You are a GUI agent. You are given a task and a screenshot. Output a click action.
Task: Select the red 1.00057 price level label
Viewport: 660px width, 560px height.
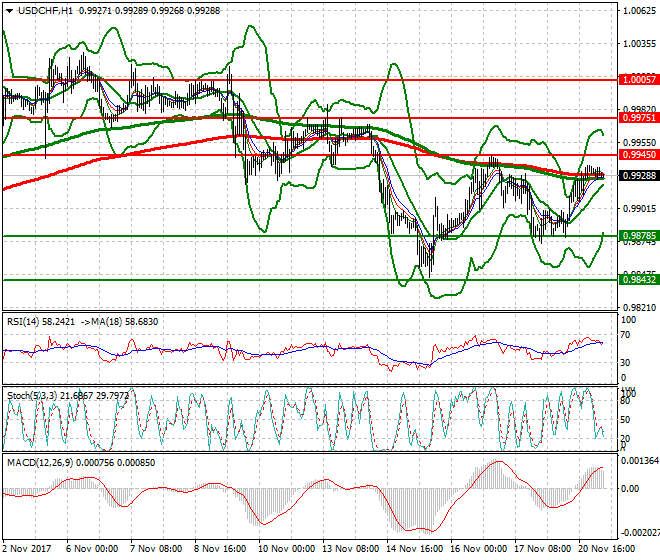point(638,79)
